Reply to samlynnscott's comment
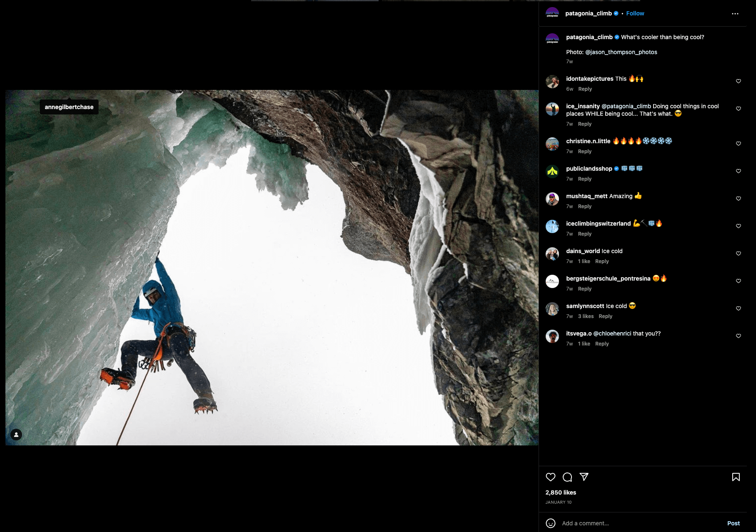Image resolution: width=756 pixels, height=532 pixels. 605,316
